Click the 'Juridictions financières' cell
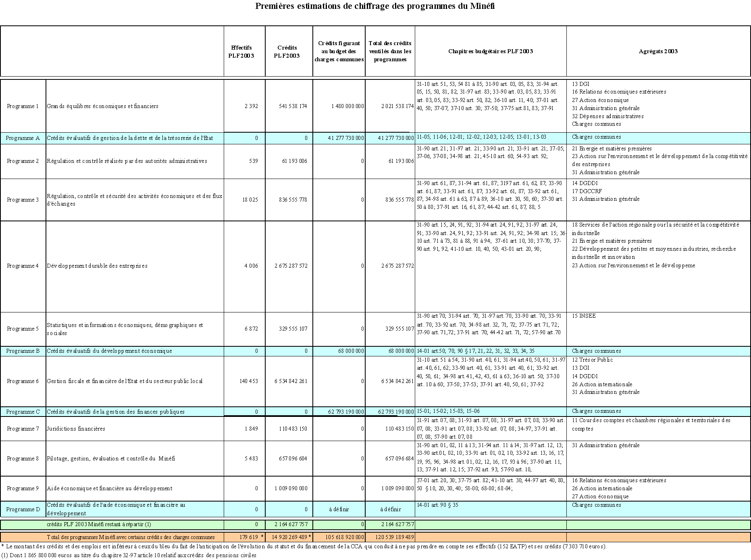 [76, 429]
